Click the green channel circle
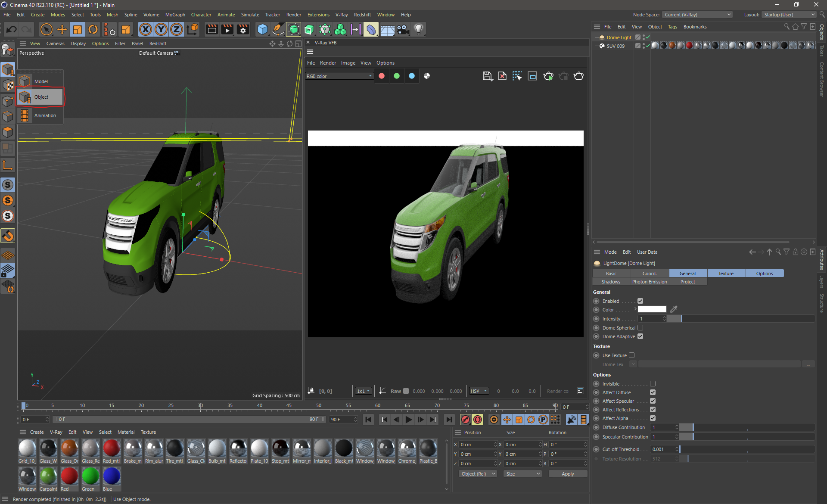 pos(397,76)
